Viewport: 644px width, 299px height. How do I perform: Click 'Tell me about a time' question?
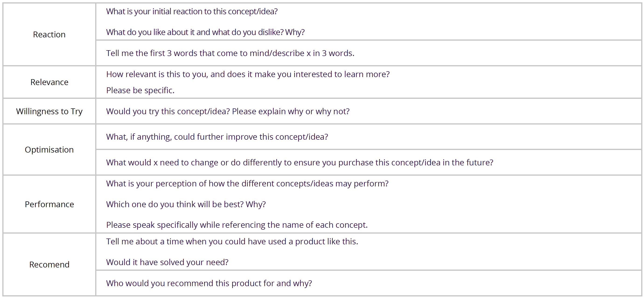(232, 242)
